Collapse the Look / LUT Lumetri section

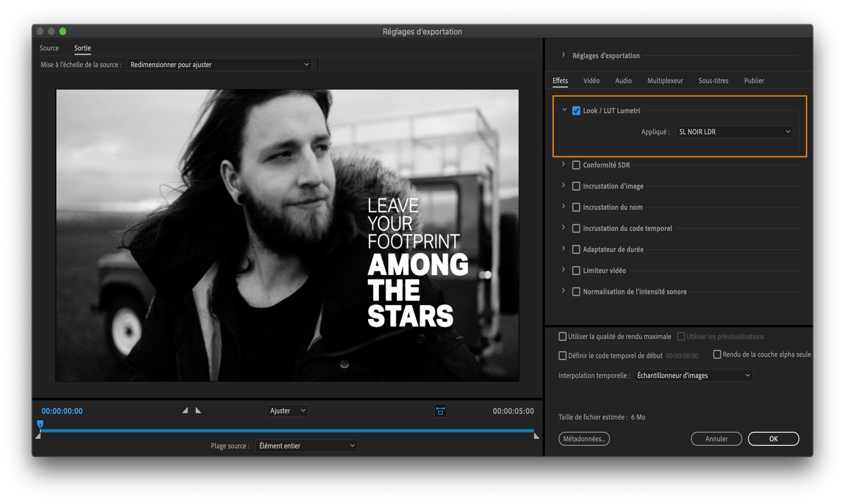pyautogui.click(x=564, y=110)
